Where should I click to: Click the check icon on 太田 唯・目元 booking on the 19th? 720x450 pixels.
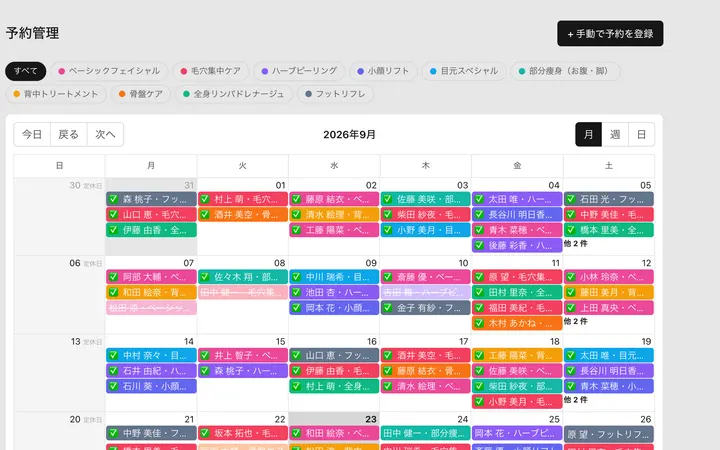pos(571,355)
